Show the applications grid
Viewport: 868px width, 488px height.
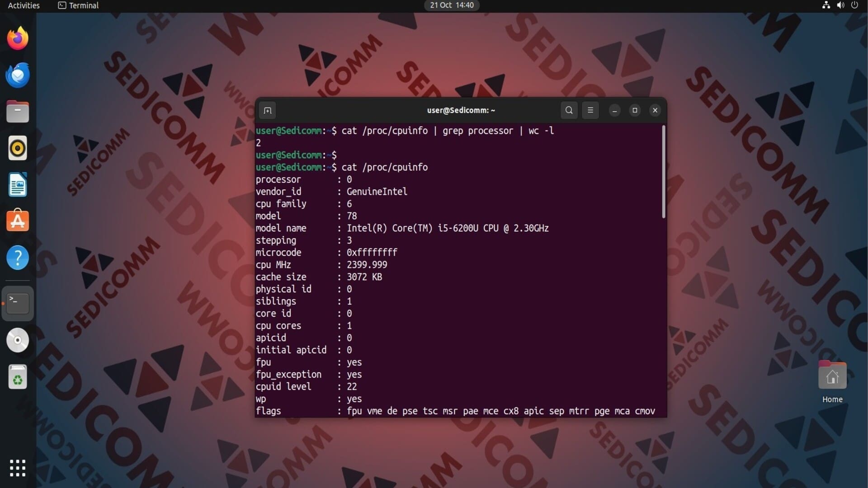(x=18, y=468)
